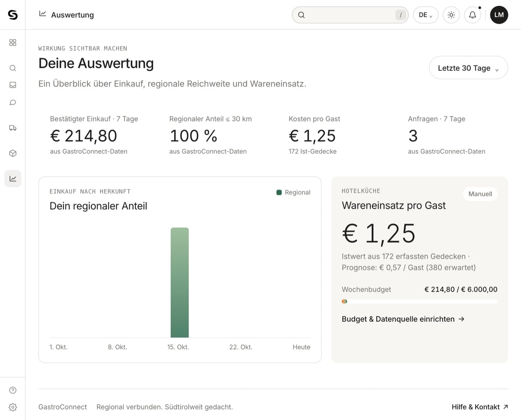
Task: Click the Heute axis label
Action: coord(301,347)
